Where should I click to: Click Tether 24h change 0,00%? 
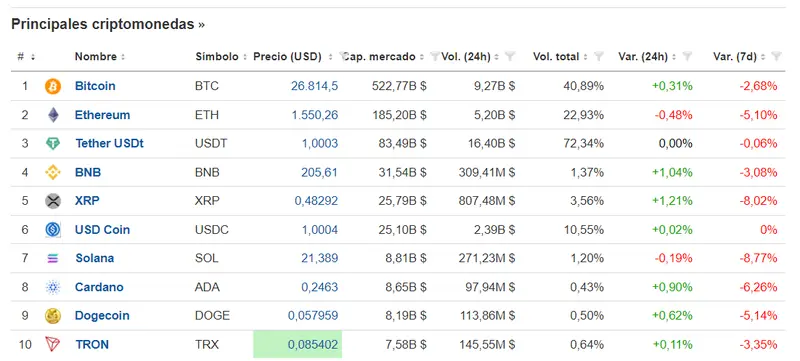[676, 144]
